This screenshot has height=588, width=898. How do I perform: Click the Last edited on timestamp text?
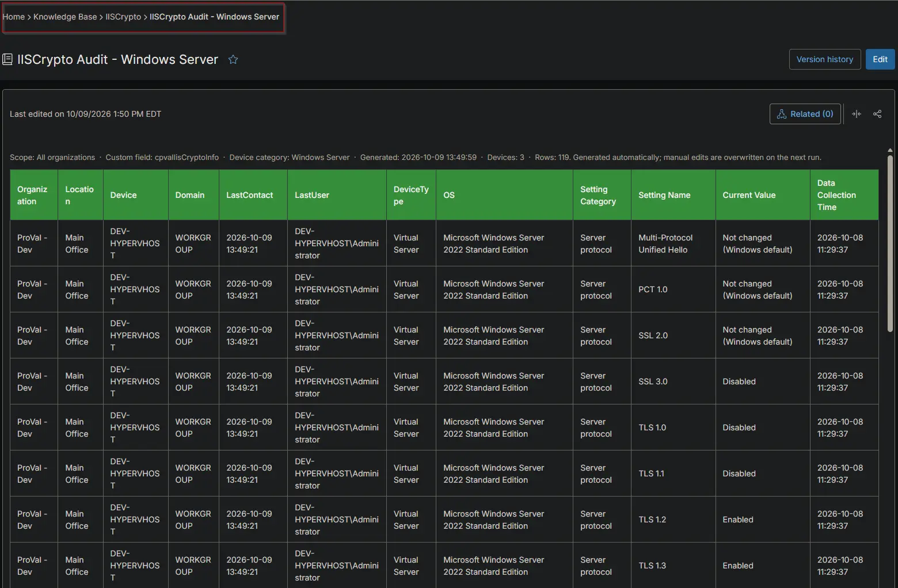pos(85,114)
